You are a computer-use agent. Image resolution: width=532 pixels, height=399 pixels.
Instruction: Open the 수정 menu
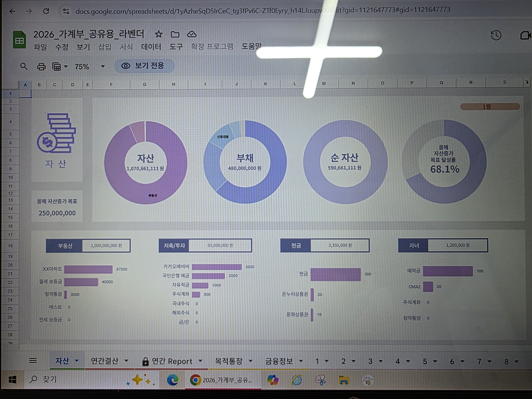[62, 47]
